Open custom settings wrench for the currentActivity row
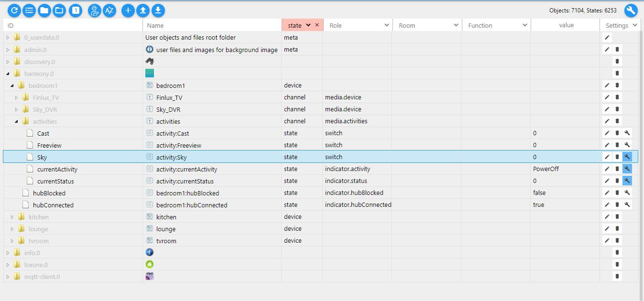This screenshot has height=301, width=644. coord(627,169)
